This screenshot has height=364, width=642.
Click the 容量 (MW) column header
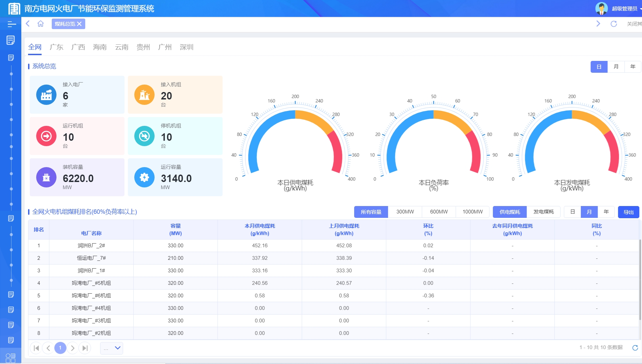176,230
